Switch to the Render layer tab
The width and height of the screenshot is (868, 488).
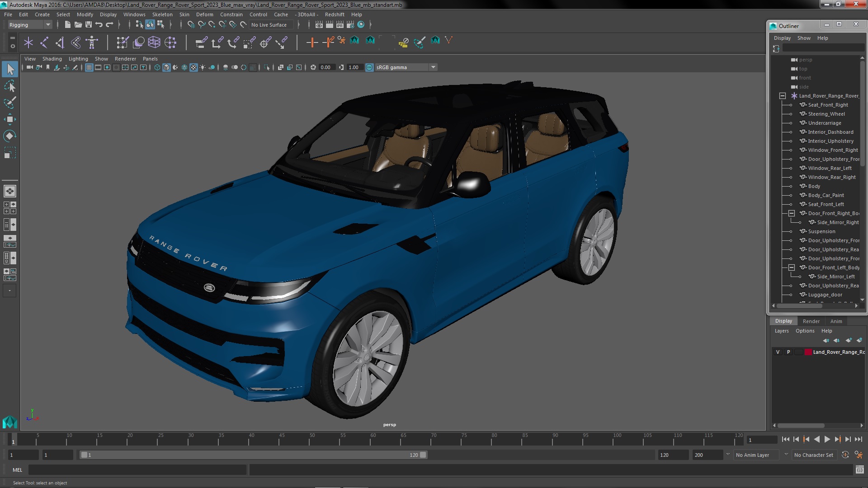point(811,321)
